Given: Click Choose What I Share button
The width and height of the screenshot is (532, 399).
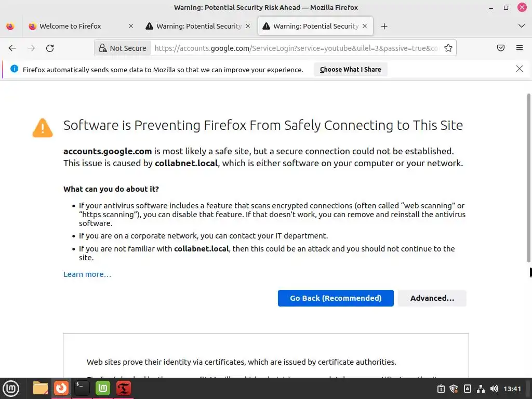Looking at the screenshot, I should 350,70.
